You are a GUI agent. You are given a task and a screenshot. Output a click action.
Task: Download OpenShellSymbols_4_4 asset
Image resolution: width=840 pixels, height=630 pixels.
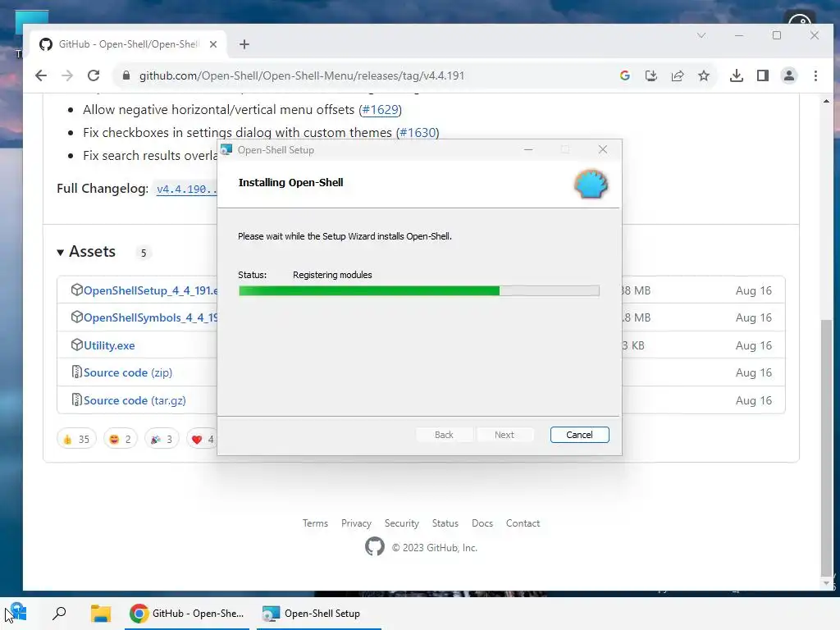pyautogui.click(x=151, y=317)
